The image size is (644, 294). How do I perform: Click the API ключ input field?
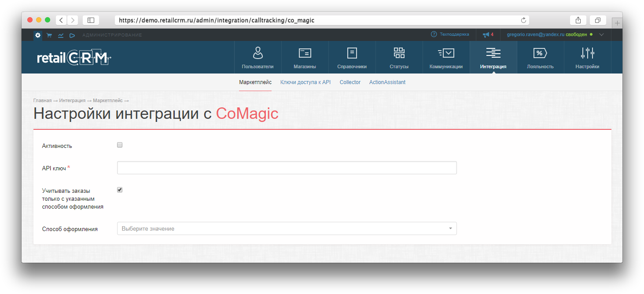click(x=287, y=168)
